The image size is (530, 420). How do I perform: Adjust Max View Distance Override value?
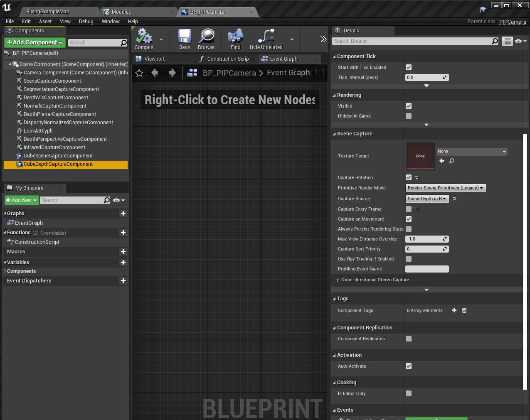(427, 239)
